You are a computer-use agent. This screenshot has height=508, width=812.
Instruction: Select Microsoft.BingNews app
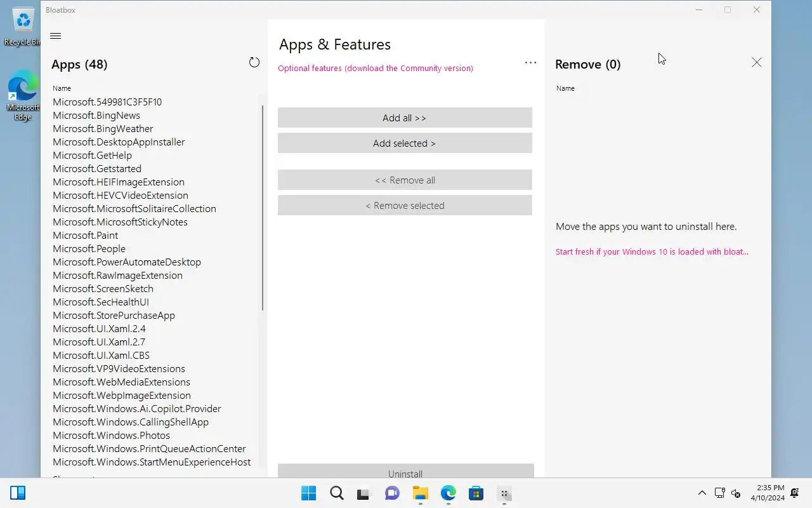[96, 115]
